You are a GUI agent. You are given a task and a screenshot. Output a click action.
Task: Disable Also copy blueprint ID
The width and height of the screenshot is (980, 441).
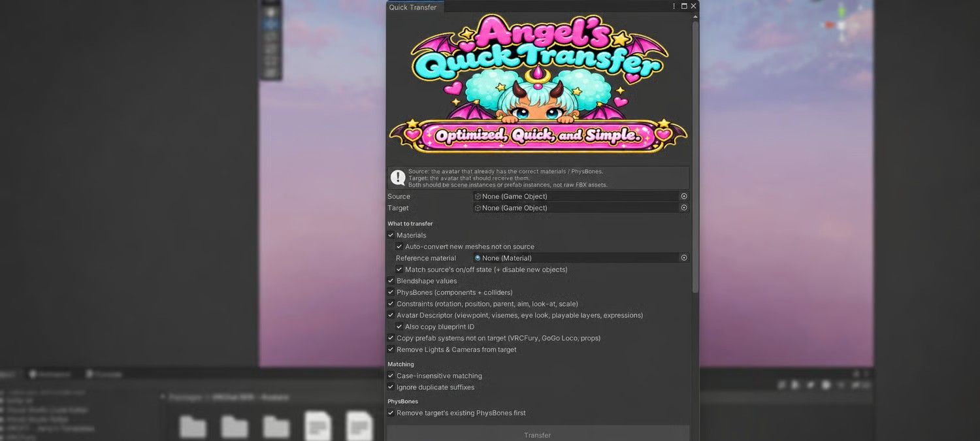click(399, 327)
